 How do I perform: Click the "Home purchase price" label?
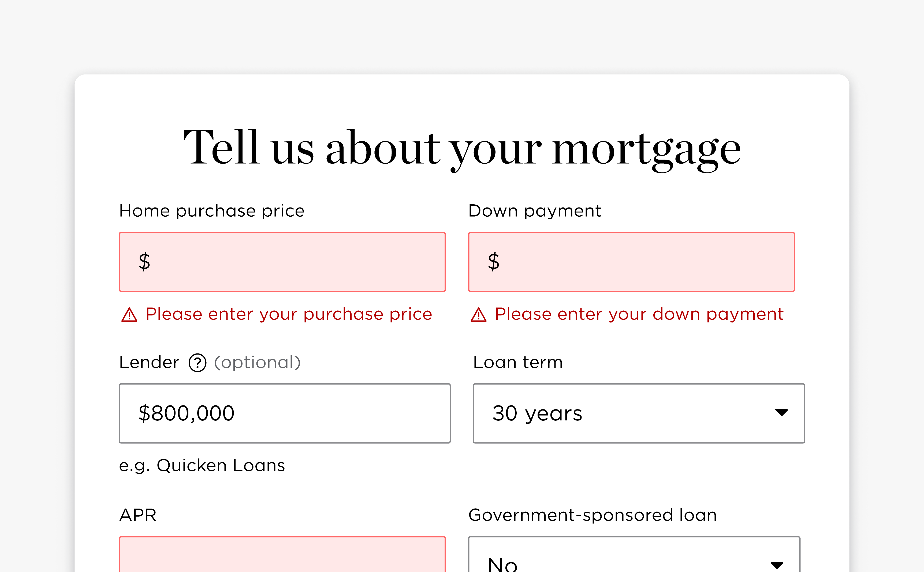(x=212, y=211)
